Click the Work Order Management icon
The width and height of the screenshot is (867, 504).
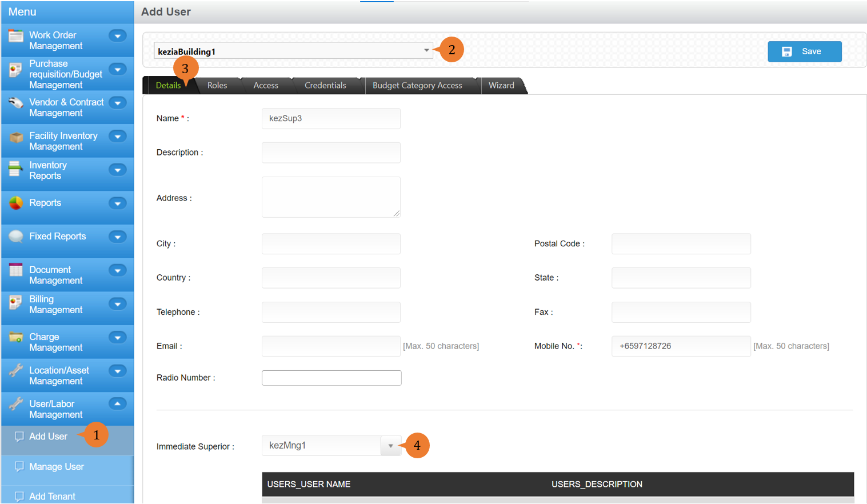coord(16,36)
